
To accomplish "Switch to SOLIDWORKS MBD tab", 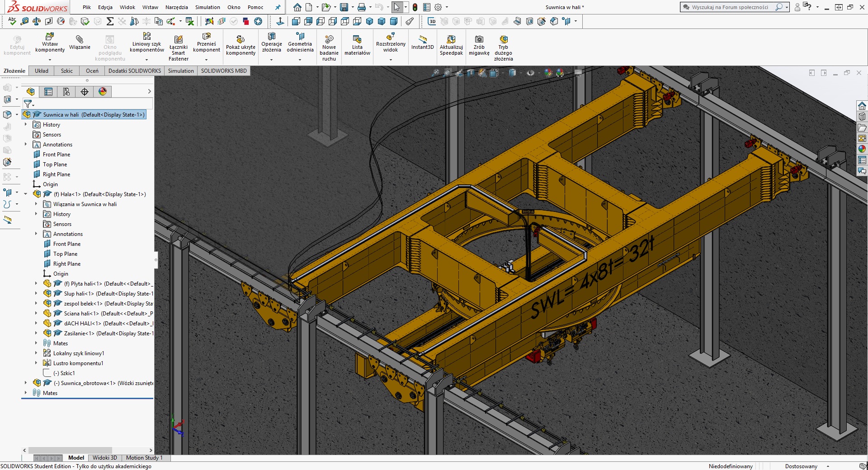I will 224,70.
